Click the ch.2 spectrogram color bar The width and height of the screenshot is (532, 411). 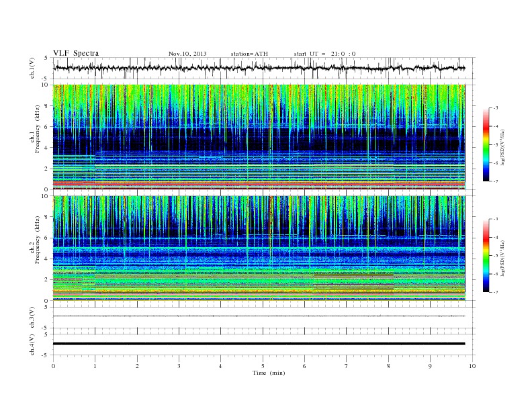coord(486,255)
